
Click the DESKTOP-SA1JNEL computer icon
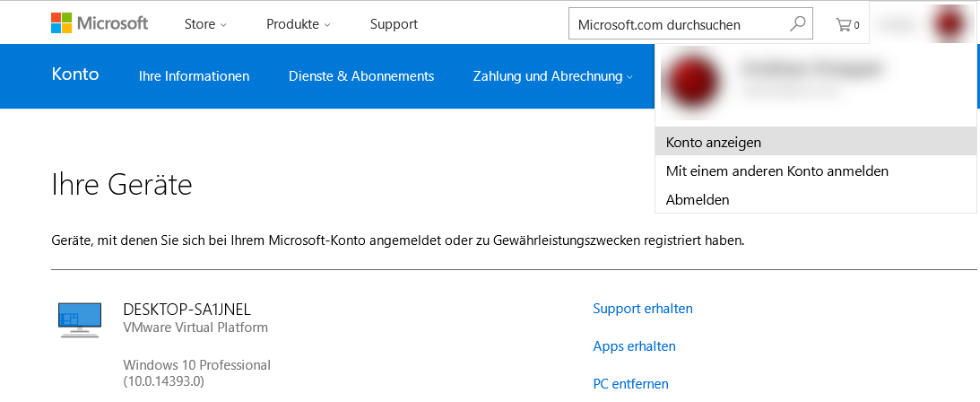[x=79, y=319]
